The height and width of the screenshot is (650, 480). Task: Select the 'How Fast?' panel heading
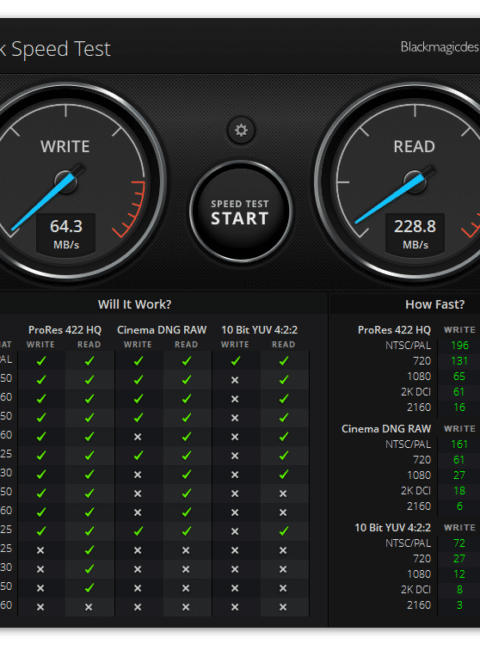click(435, 304)
